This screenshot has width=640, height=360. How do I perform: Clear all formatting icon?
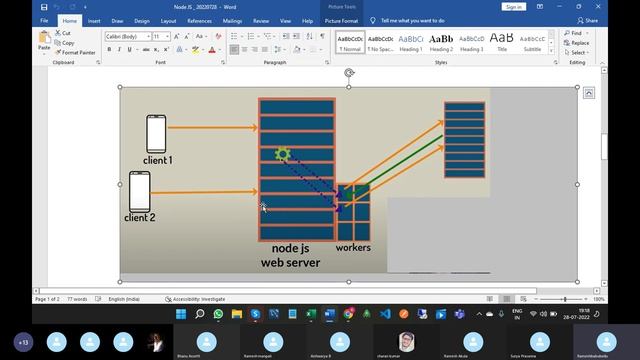click(218, 36)
